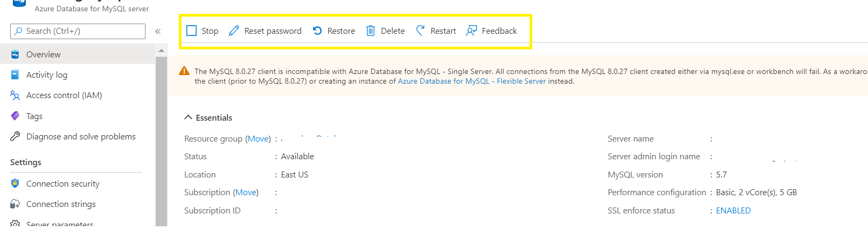
Task: Click the Feedback button label
Action: pos(500,31)
